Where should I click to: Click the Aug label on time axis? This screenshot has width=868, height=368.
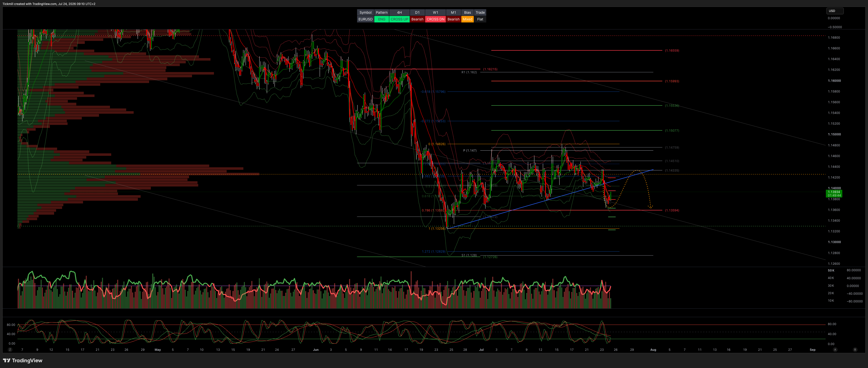coord(653,350)
